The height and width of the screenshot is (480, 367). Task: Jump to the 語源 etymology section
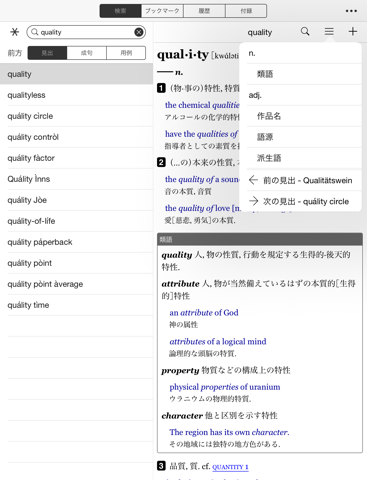coord(304,137)
